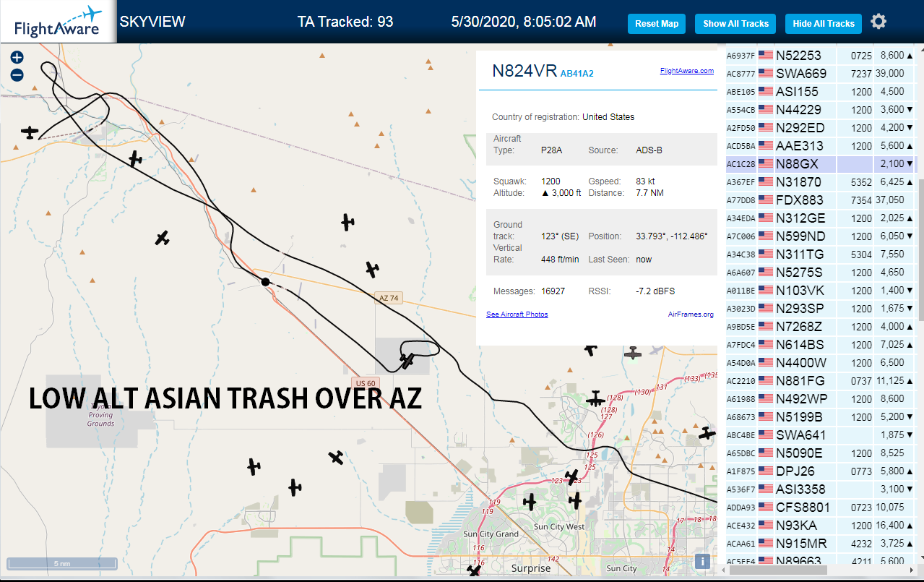Click the track position dot on map
This screenshot has width=924, height=582.
coord(266,282)
